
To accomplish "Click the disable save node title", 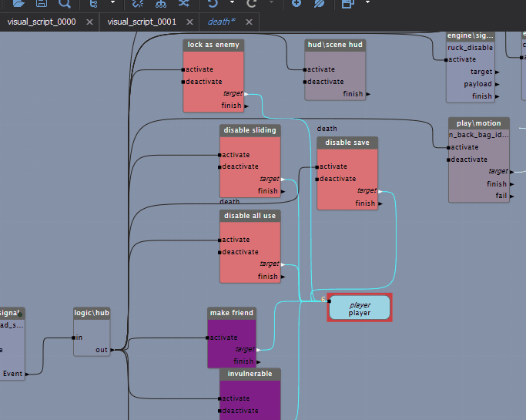I will (347, 143).
